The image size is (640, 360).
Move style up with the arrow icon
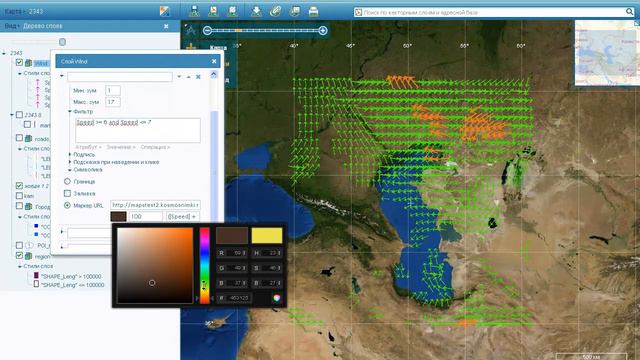pos(189,77)
